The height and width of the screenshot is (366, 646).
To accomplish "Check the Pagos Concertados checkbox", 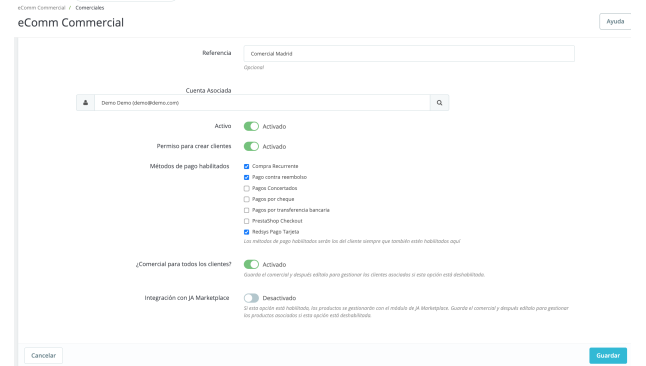I will (x=246, y=188).
